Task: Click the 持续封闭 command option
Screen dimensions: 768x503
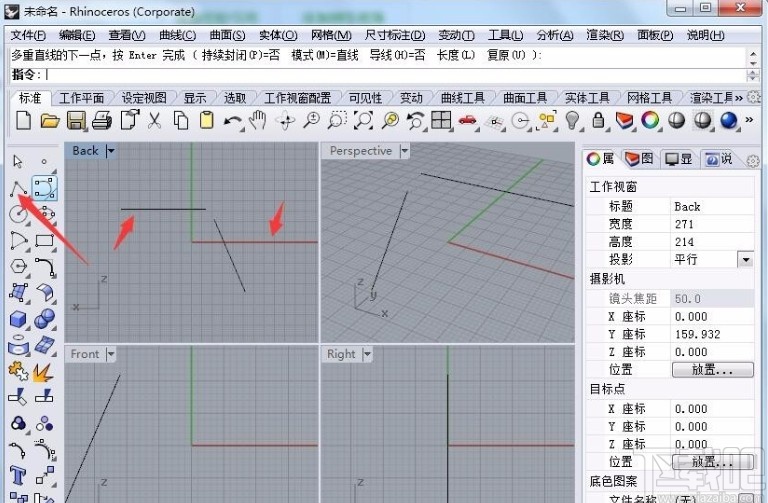Action: coord(240,55)
